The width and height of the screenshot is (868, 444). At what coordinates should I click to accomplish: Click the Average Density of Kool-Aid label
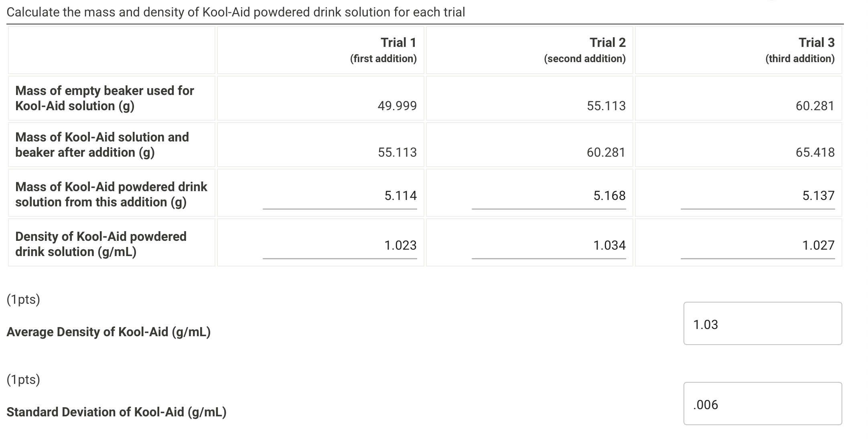(x=109, y=332)
